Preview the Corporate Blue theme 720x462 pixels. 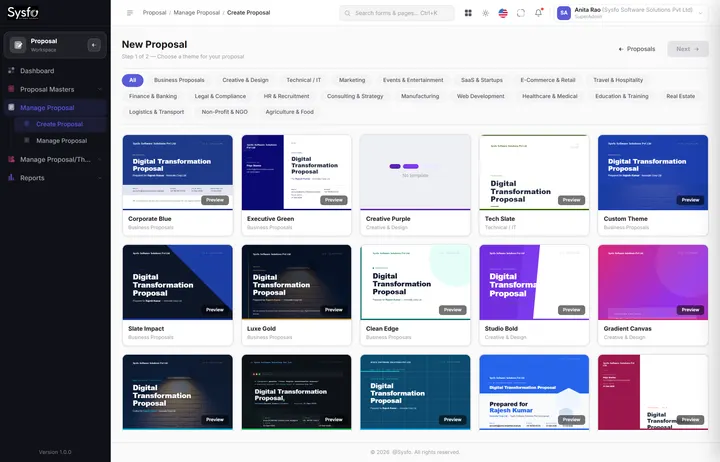coord(214,200)
